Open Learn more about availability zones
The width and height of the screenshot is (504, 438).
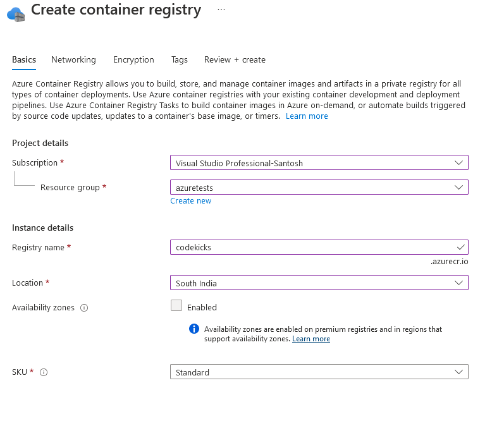point(310,339)
